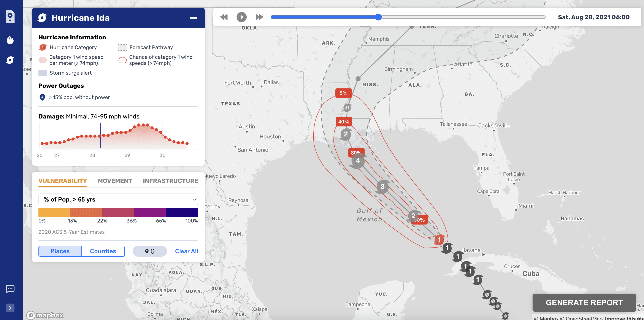Click the Clear All link
This screenshot has height=320, width=644.
(187, 251)
